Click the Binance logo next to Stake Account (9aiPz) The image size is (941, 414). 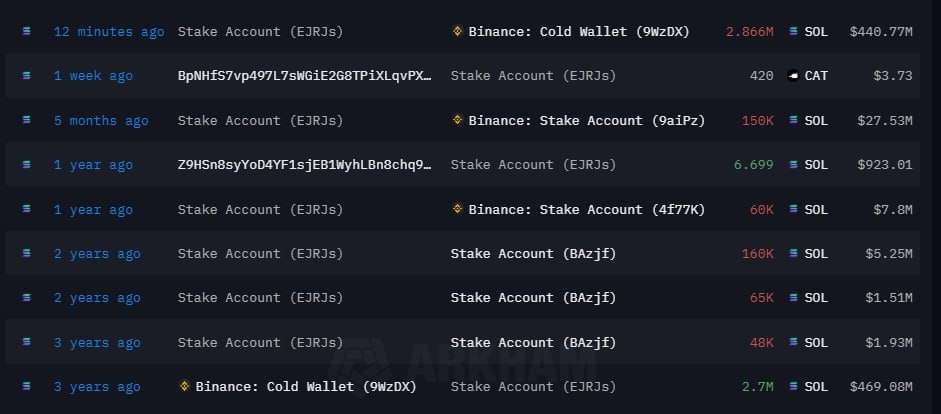pyautogui.click(x=458, y=120)
